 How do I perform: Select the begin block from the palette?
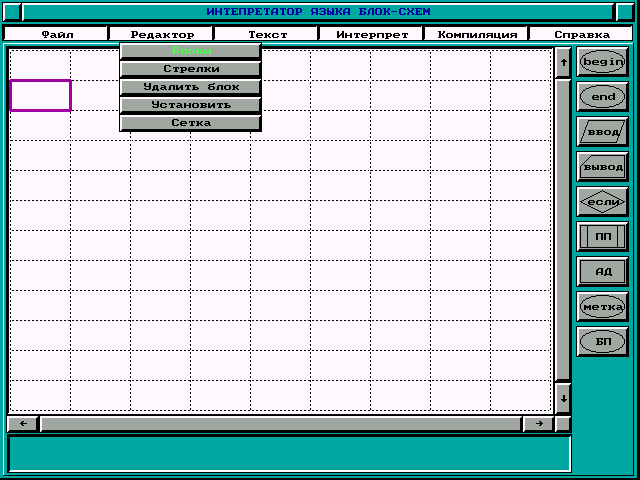point(602,62)
